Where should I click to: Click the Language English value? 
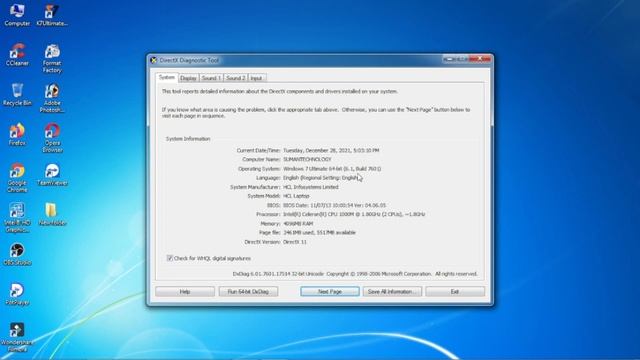pos(320,178)
